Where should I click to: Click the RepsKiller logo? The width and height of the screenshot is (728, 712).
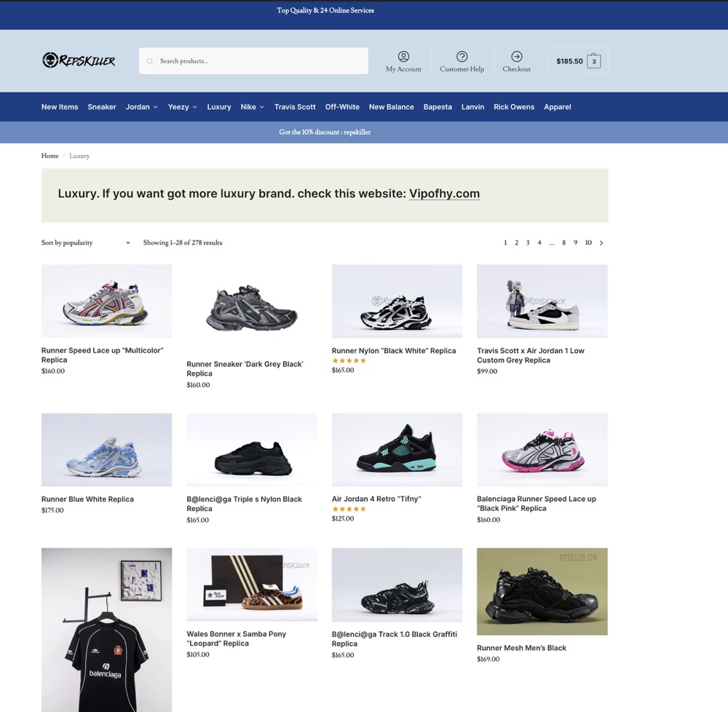(79, 60)
